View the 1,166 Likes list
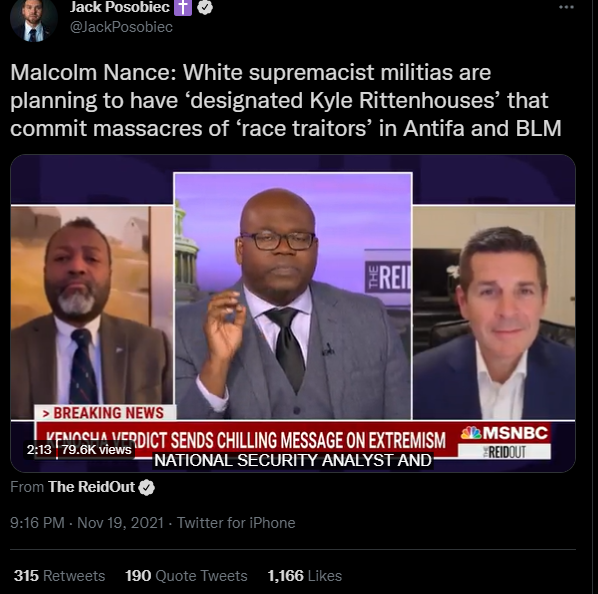Viewport: 598px width, 594px height. pyautogui.click(x=305, y=576)
